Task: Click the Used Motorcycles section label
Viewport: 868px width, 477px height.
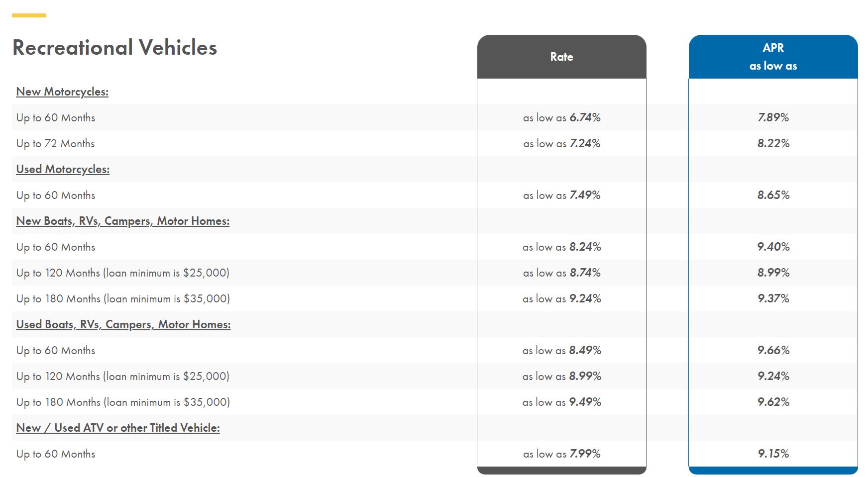Action: [63, 169]
